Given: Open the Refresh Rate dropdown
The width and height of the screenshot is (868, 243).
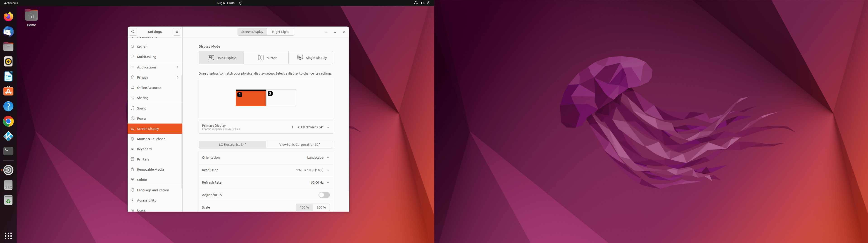Looking at the screenshot, I should [266, 182].
